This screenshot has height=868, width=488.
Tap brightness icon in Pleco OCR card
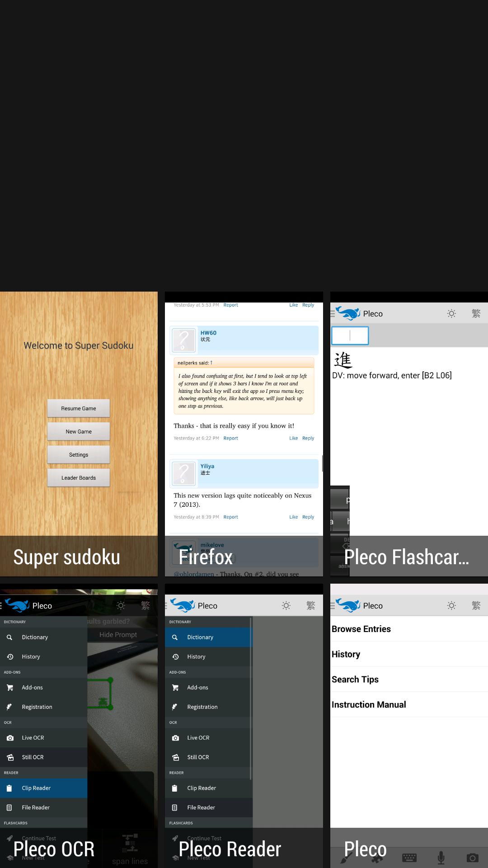(121, 605)
